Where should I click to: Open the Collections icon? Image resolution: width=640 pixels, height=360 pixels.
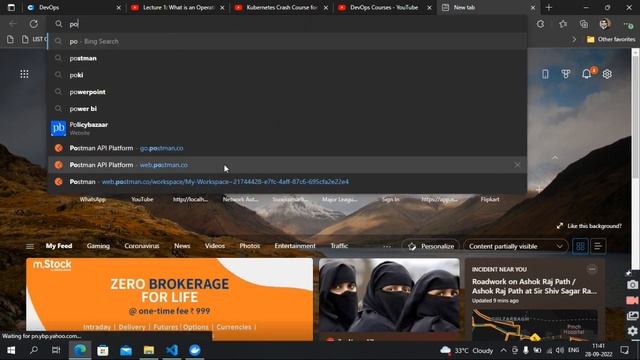(584, 24)
